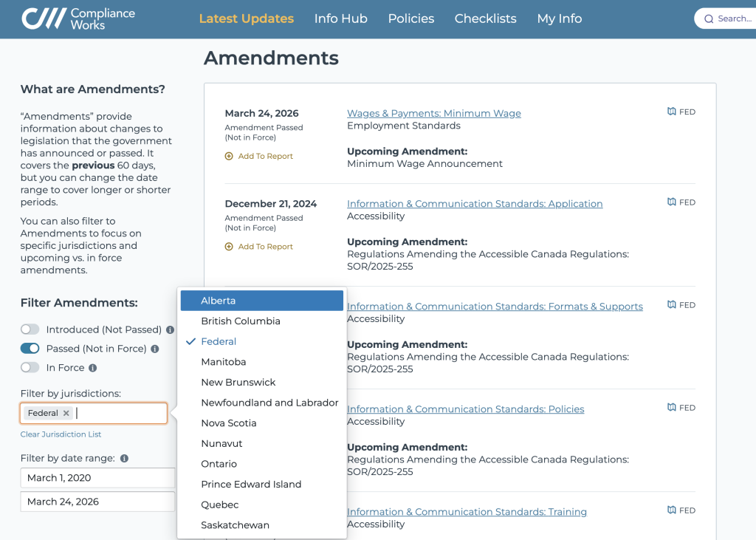Viewport: 756px width, 540px height.
Task: Click plus icon for March 24, 2026 report
Action: [229, 157]
